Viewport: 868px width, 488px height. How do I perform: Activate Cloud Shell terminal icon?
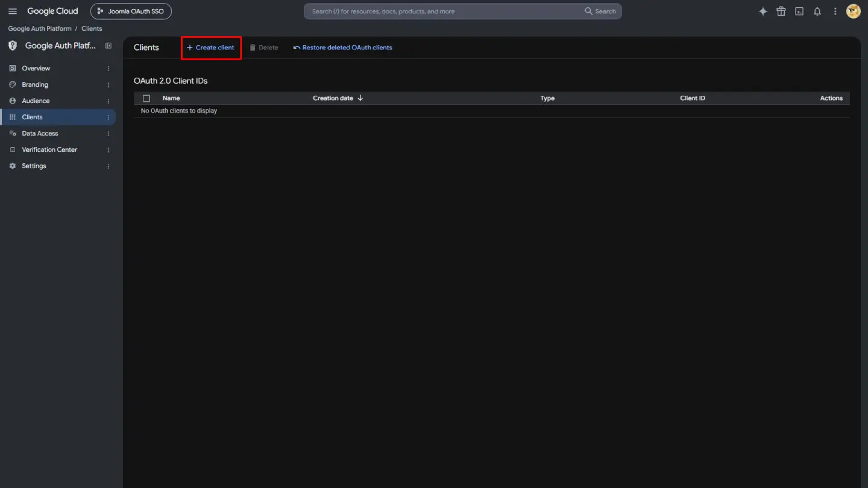(799, 11)
